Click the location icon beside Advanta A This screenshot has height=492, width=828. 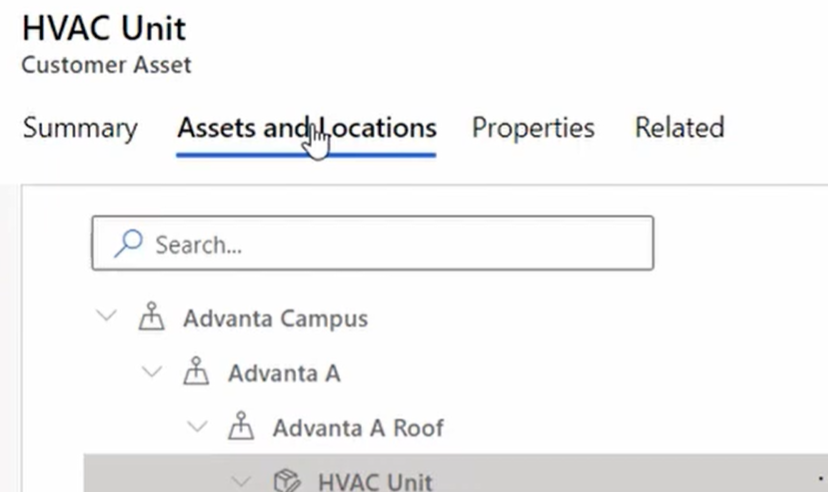click(196, 371)
